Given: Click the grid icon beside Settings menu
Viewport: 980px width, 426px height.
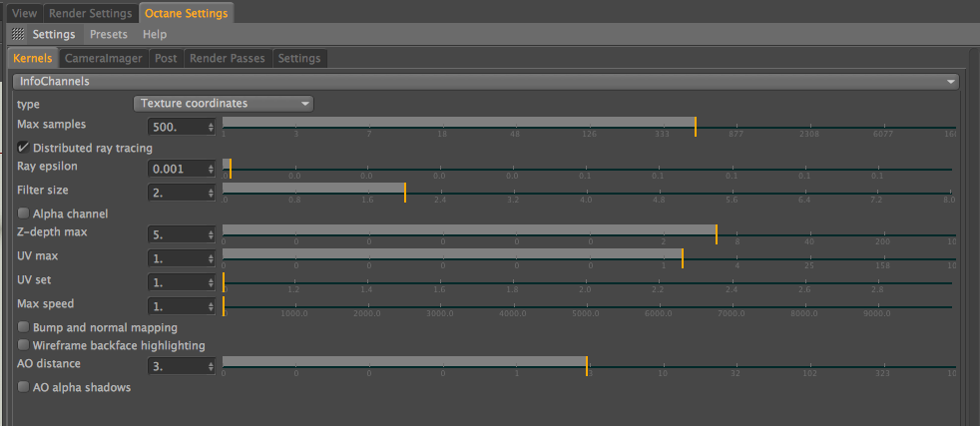Looking at the screenshot, I should click(x=18, y=34).
